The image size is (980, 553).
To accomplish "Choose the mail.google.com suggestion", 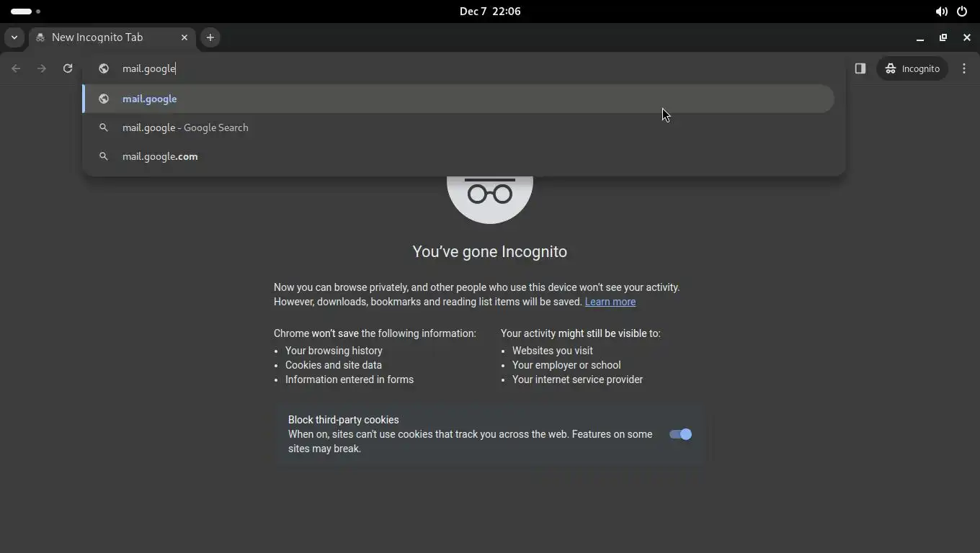I will (458, 156).
